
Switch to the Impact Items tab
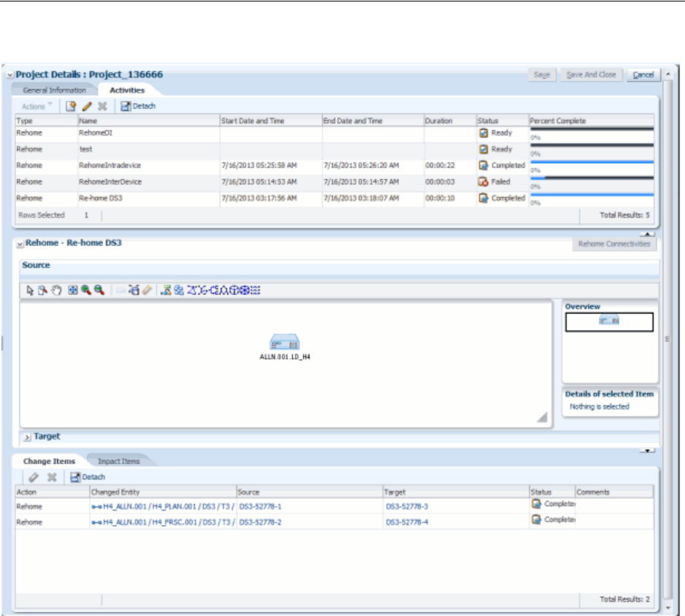click(119, 461)
